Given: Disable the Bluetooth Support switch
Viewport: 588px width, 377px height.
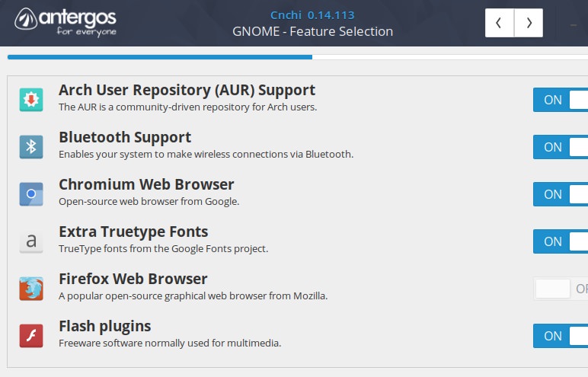Looking at the screenshot, I should coord(561,147).
